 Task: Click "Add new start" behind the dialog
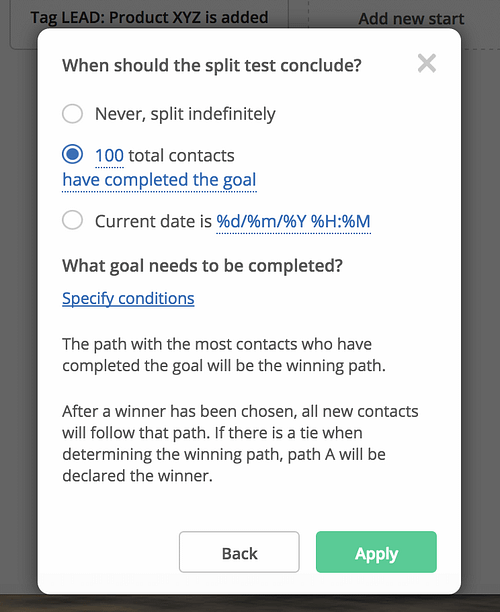point(411,18)
